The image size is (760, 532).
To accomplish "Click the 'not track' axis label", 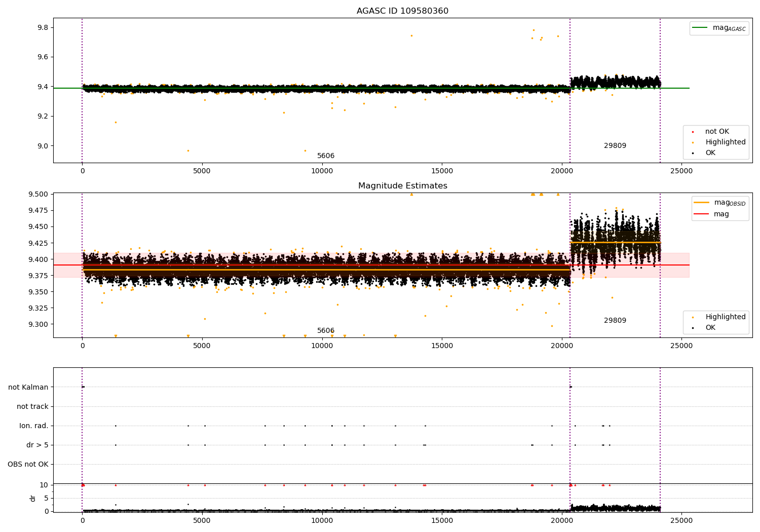I will [x=32, y=407].
